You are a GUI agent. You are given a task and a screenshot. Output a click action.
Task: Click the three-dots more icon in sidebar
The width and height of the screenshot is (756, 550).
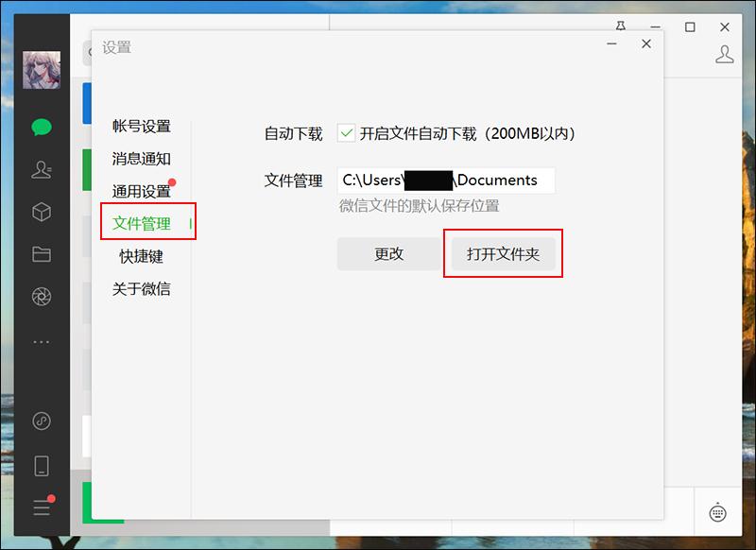(42, 342)
